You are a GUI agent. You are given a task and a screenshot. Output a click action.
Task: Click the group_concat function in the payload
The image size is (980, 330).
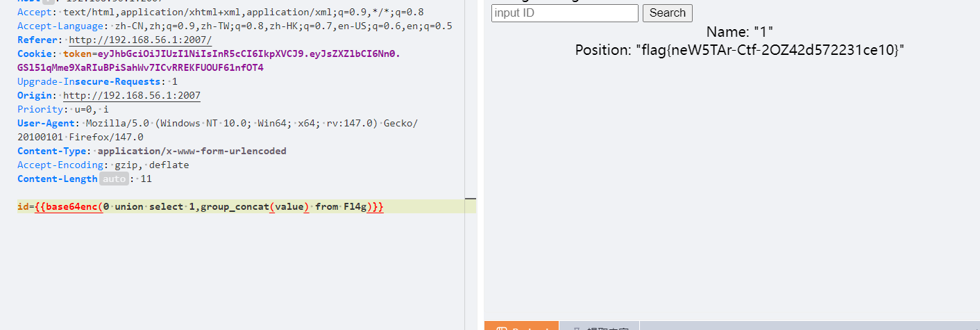[x=234, y=207]
